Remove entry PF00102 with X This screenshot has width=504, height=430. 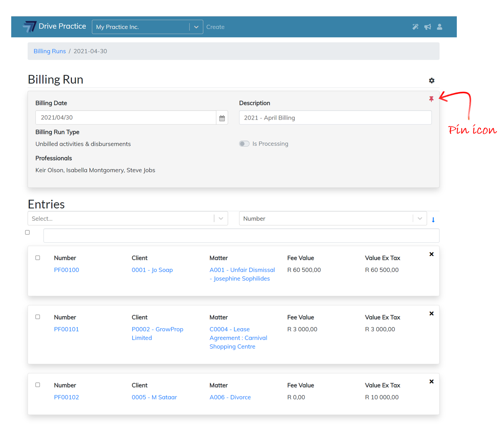coord(432,382)
